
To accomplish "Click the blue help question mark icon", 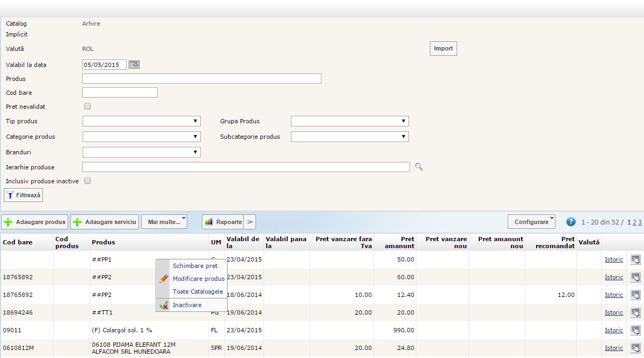I will [x=571, y=222].
